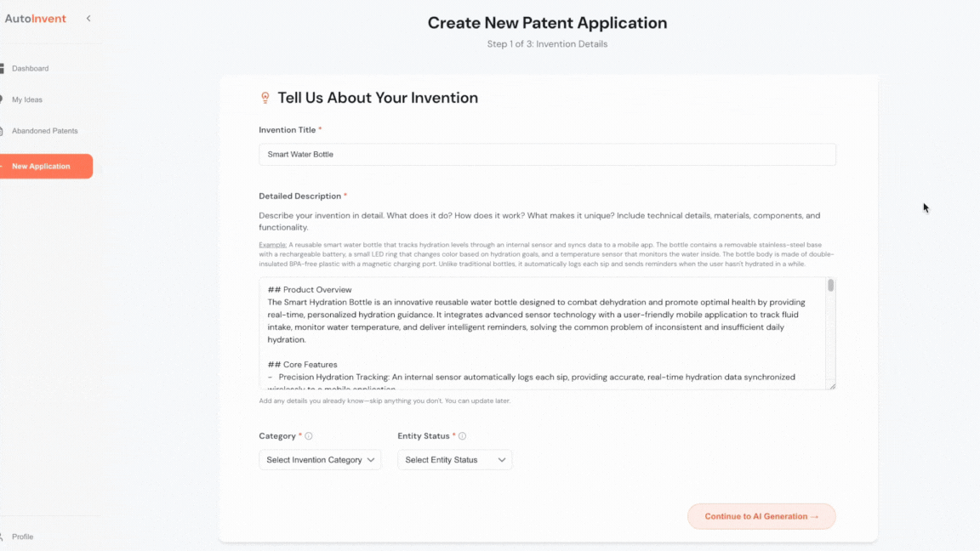The height and width of the screenshot is (551, 980).
Task: Click the info icon next to Entity Status
Action: click(462, 435)
